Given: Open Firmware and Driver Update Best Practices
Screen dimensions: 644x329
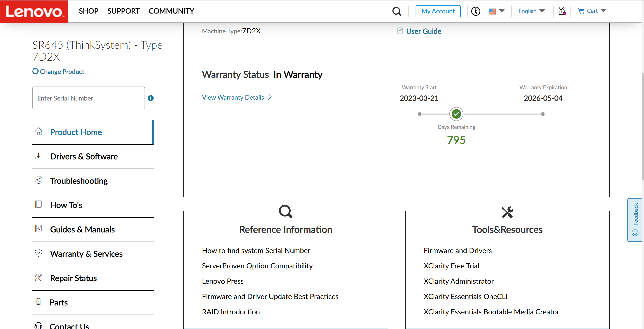Looking at the screenshot, I should (270, 296).
